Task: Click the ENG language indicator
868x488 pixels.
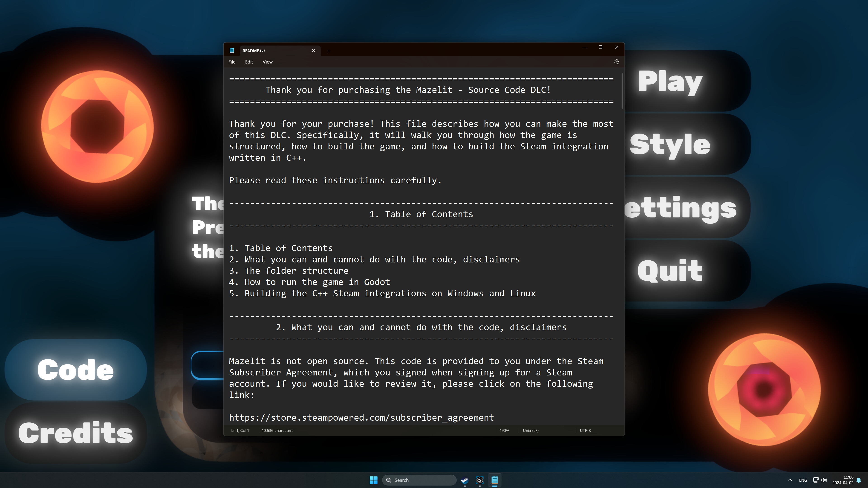Action: pyautogui.click(x=803, y=480)
